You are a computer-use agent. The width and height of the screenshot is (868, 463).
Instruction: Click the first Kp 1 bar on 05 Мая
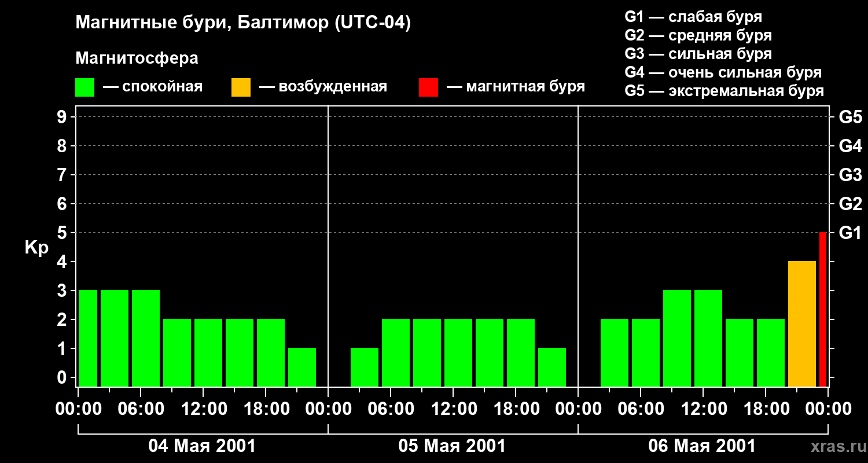[x=365, y=367]
